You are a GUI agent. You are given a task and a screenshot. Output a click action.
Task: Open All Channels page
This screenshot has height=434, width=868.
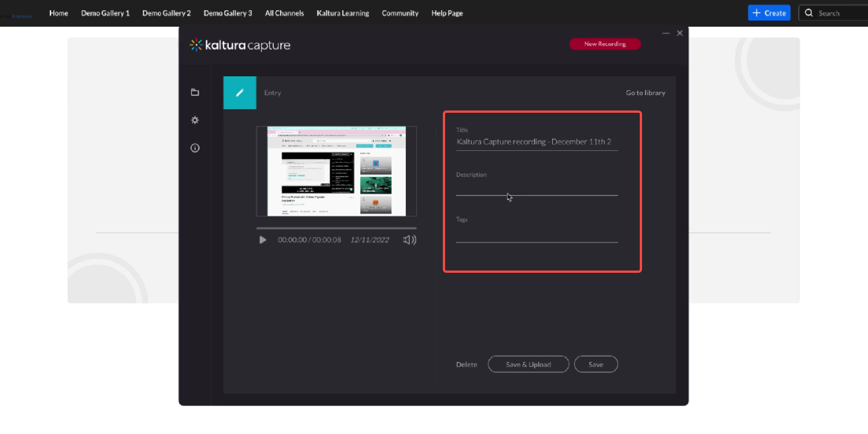tap(285, 13)
